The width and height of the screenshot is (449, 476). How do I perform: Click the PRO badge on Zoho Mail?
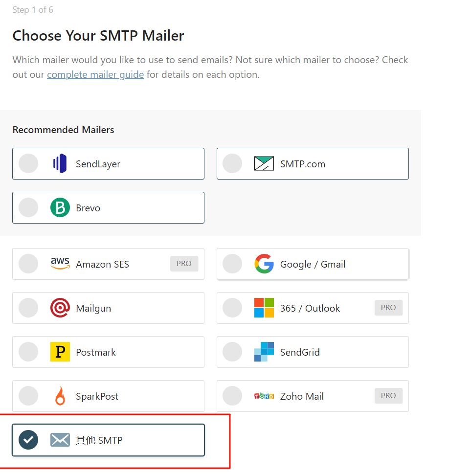click(388, 396)
